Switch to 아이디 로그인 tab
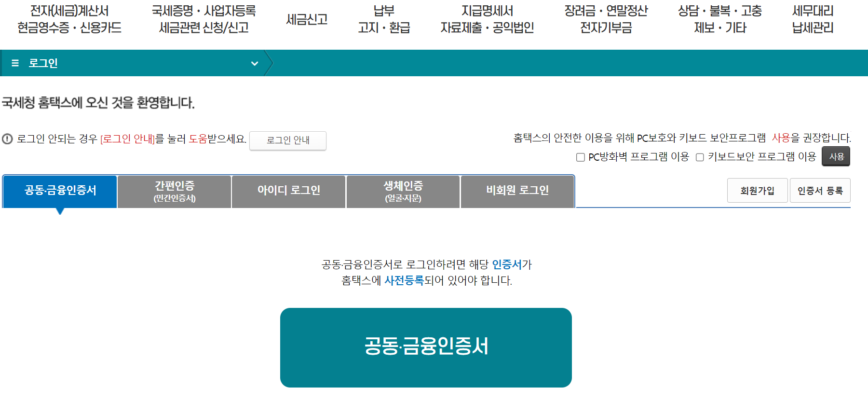Viewport: 868px width, 402px height. tap(289, 191)
